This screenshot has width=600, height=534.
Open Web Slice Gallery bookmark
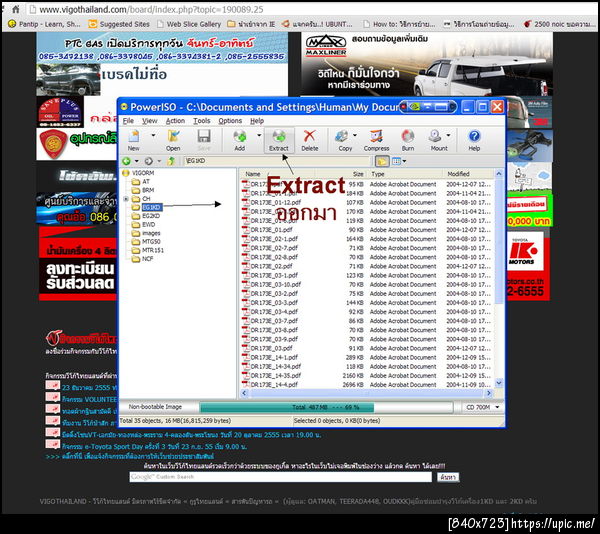[x=189, y=24]
